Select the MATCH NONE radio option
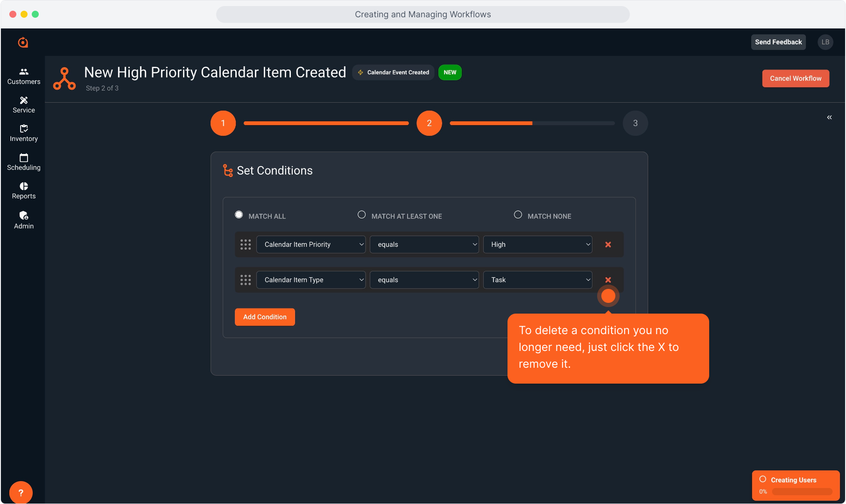 point(518,215)
